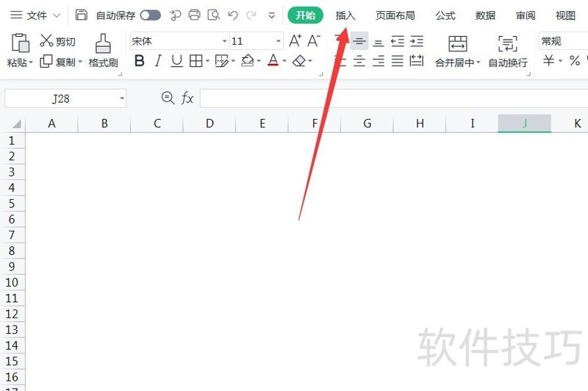
Task: Click the Save icon
Action: [x=81, y=15]
